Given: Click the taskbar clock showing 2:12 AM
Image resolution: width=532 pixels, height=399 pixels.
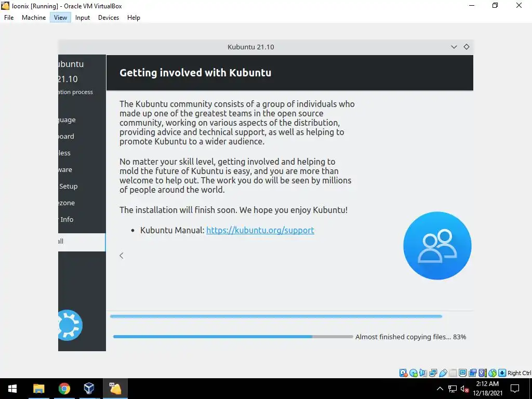Looking at the screenshot, I should click(x=487, y=389).
